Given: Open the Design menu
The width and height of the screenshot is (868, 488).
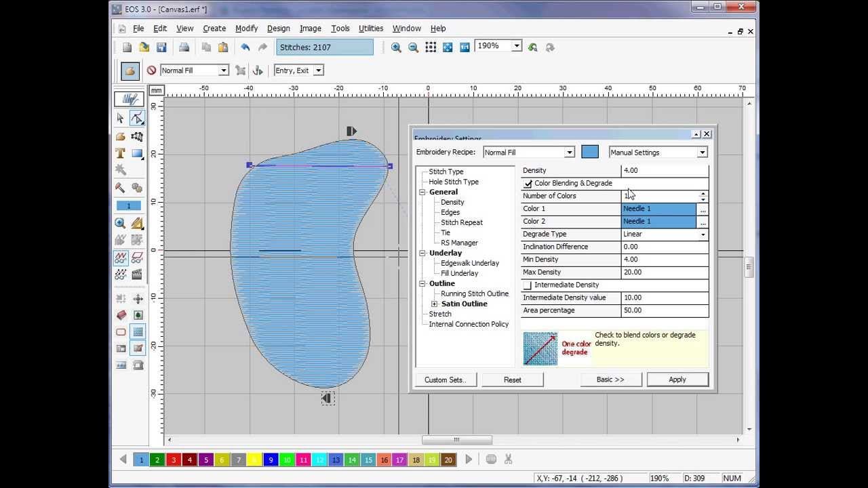Looking at the screenshot, I should coord(278,28).
